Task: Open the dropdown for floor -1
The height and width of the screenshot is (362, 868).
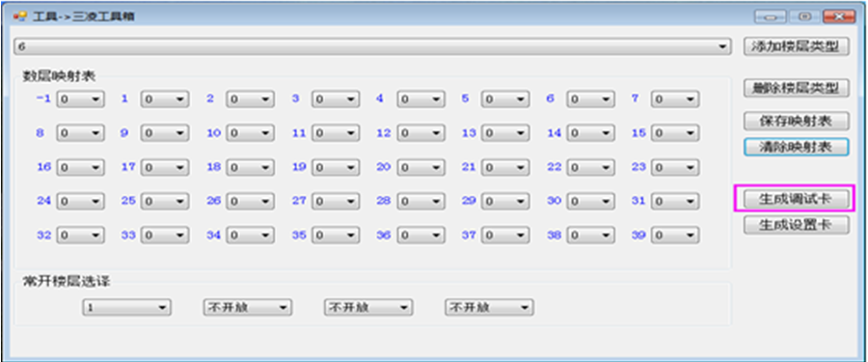Action: point(81,99)
